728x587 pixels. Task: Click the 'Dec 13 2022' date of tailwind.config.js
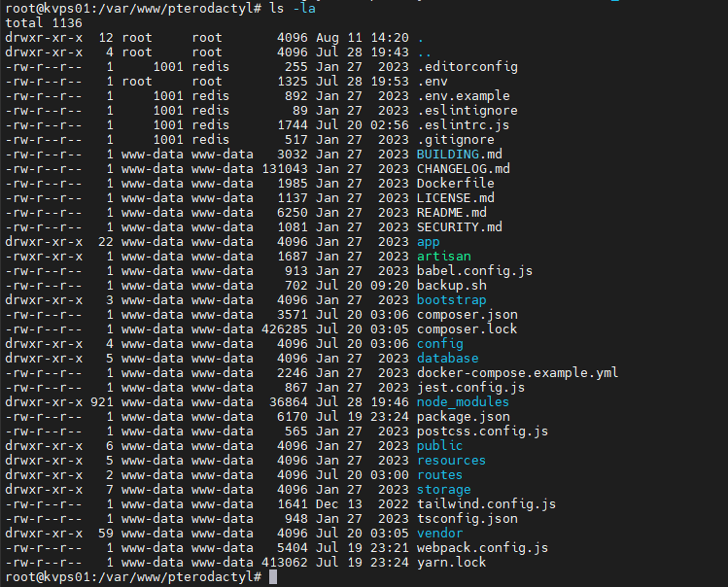pyautogui.click(x=363, y=504)
